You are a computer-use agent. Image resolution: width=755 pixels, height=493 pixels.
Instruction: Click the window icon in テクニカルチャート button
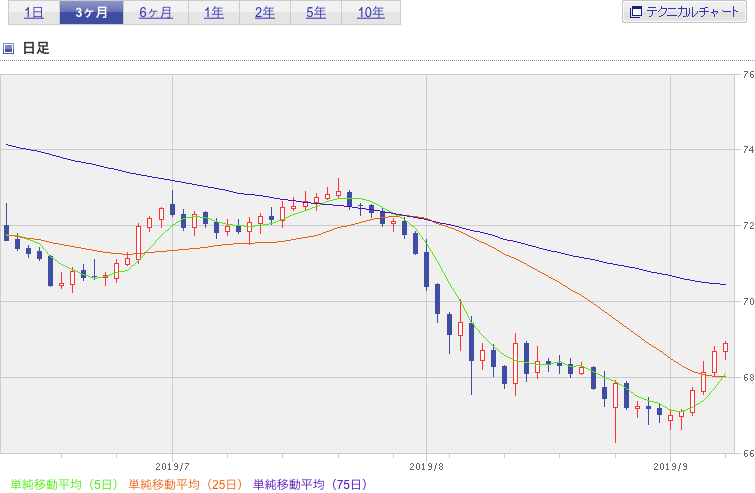636,12
